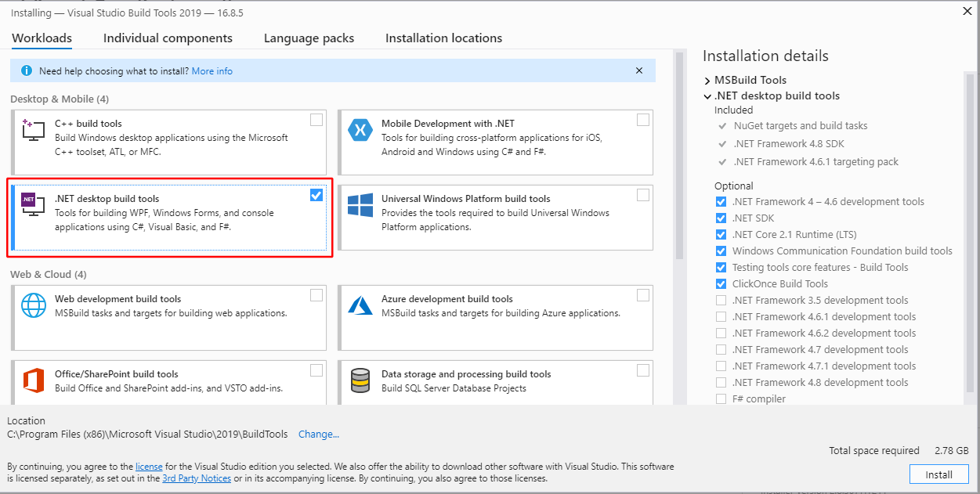Screen dimensions: 980x494
Task: Check .NET Framework 4.7 development tools
Action: [721, 350]
